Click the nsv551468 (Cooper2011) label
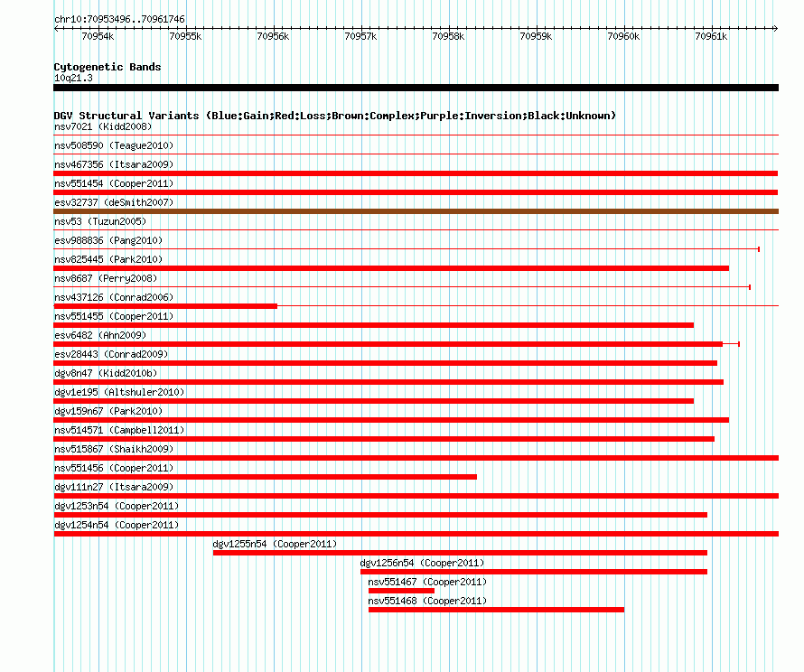The image size is (804, 672). [x=427, y=601]
